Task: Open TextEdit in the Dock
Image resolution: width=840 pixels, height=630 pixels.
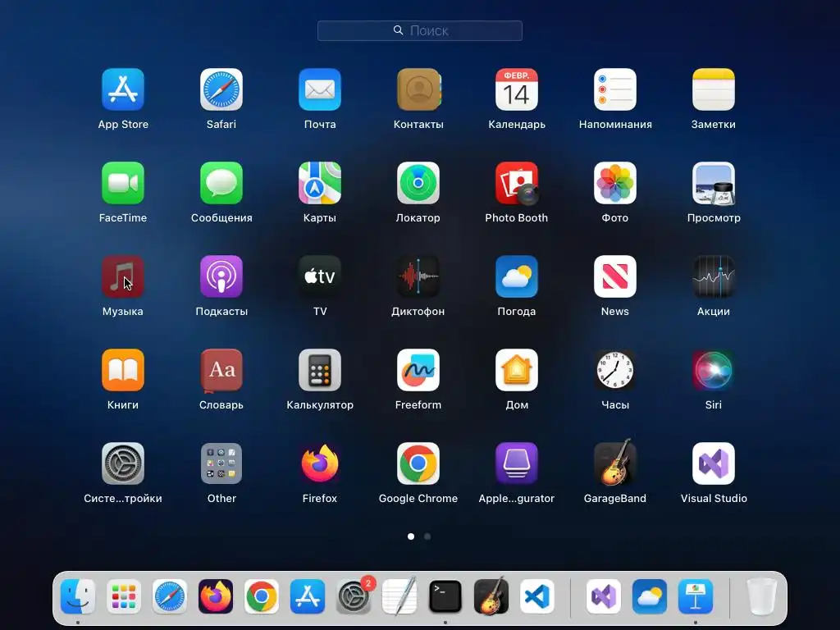Action: 399,596
